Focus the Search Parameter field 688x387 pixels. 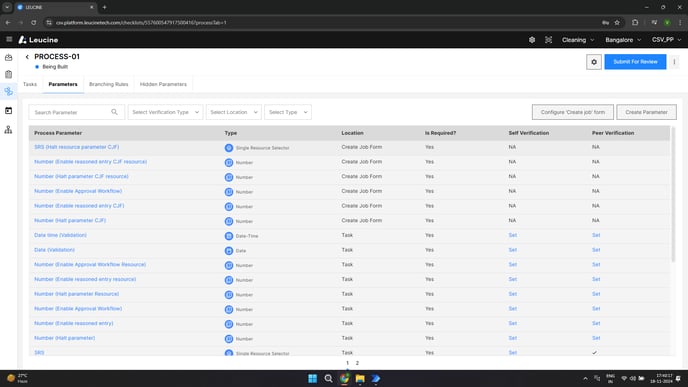77,112
